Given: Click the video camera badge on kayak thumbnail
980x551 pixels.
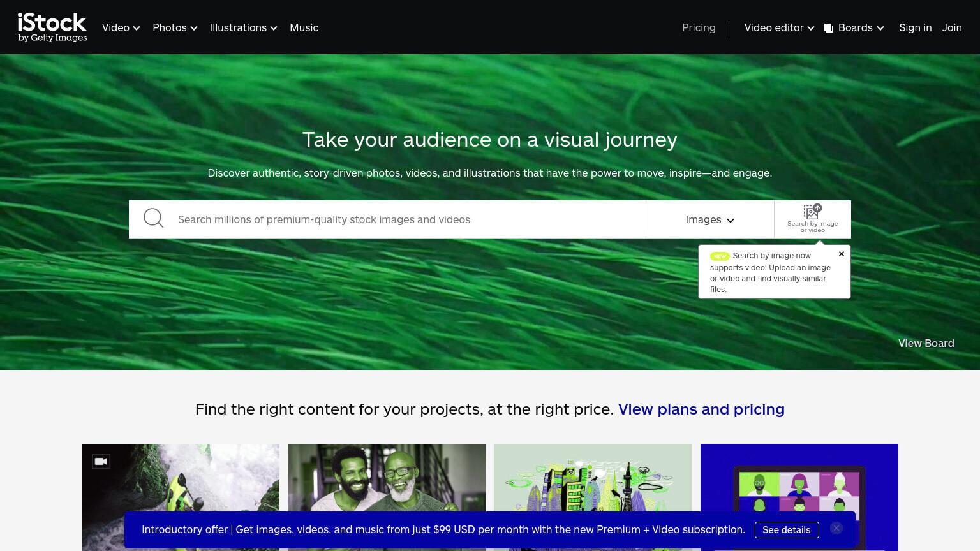Looking at the screenshot, I should coord(101,461).
